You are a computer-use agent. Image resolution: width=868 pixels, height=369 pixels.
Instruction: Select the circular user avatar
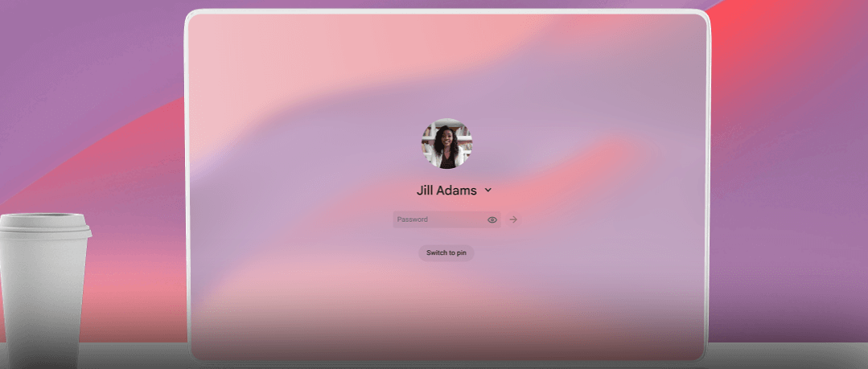[x=446, y=144]
